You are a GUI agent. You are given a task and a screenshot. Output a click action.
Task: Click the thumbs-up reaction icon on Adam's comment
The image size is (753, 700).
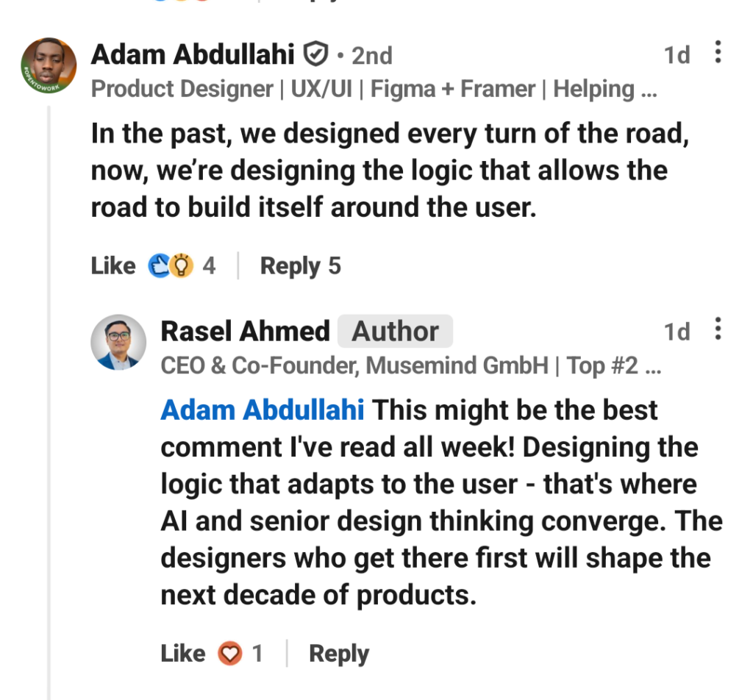158,265
